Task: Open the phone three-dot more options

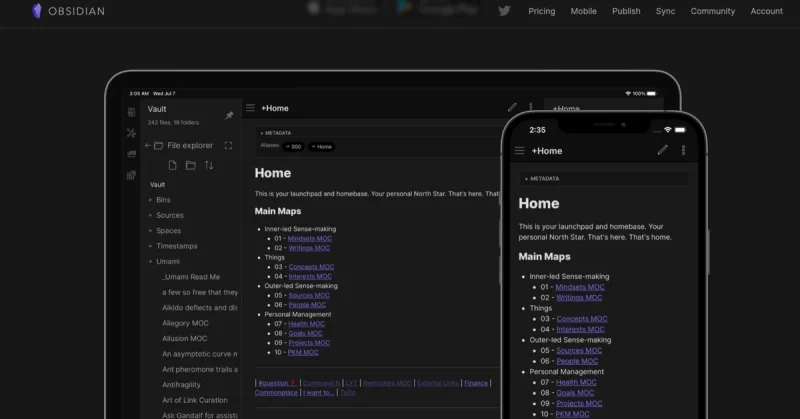Action: click(x=684, y=150)
